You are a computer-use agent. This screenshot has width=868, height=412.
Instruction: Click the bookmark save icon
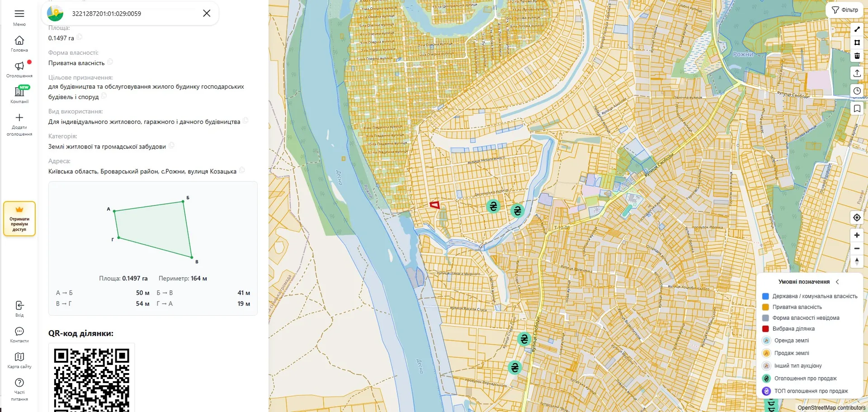(857, 109)
